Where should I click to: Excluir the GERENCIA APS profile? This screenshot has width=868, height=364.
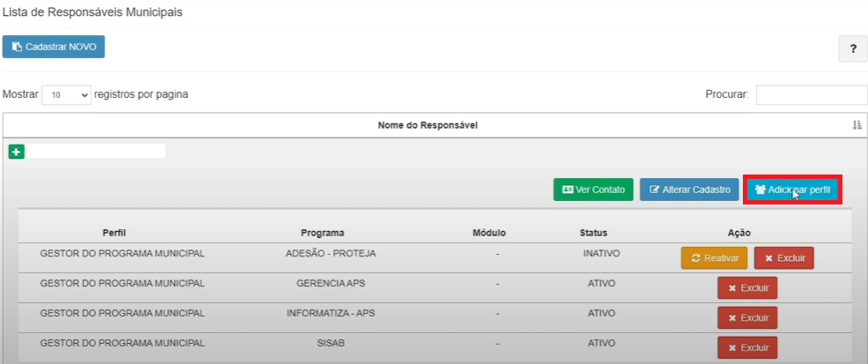747,288
